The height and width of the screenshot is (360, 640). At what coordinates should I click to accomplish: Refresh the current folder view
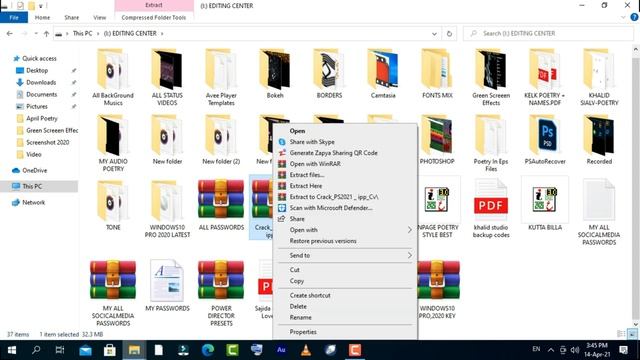(449, 33)
